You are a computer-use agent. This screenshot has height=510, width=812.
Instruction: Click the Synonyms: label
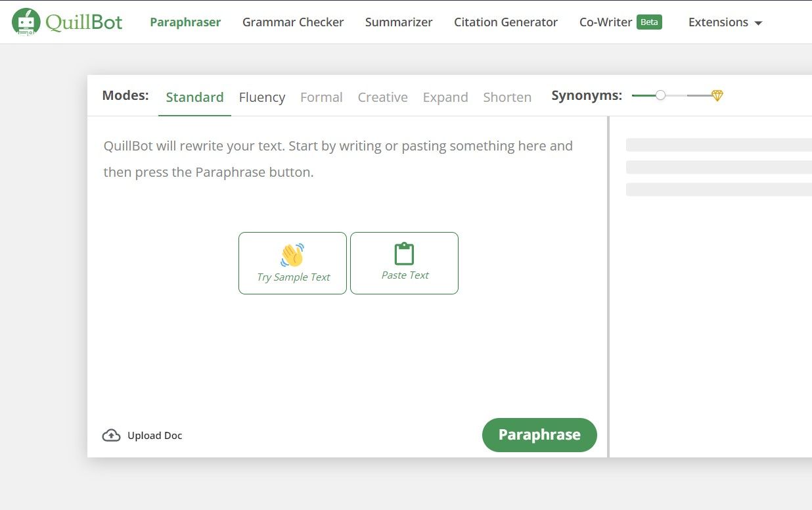(x=587, y=96)
